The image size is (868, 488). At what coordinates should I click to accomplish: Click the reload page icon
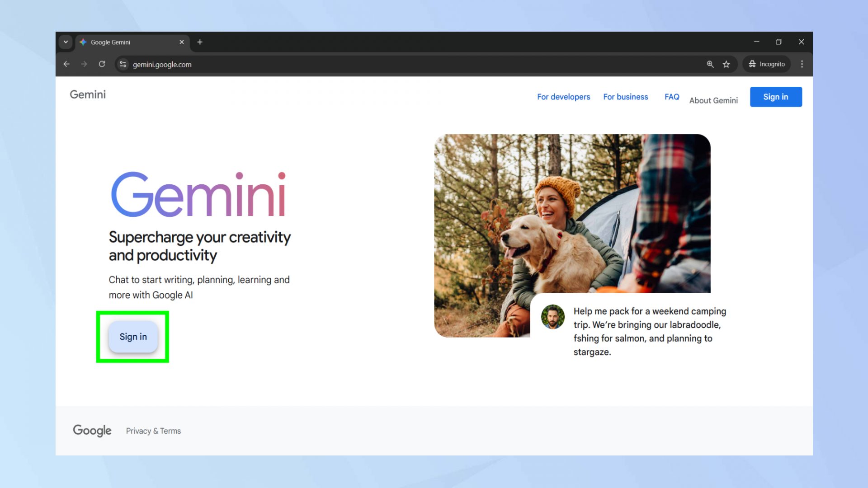point(102,64)
